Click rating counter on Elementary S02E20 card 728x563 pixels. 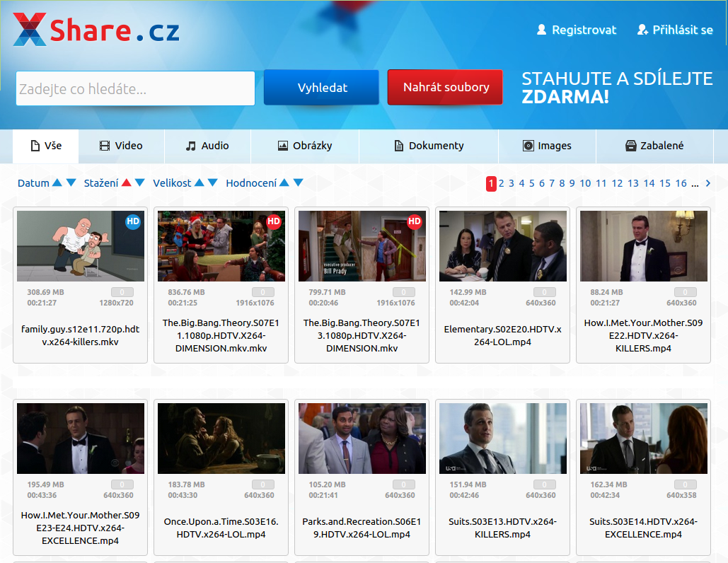click(544, 292)
